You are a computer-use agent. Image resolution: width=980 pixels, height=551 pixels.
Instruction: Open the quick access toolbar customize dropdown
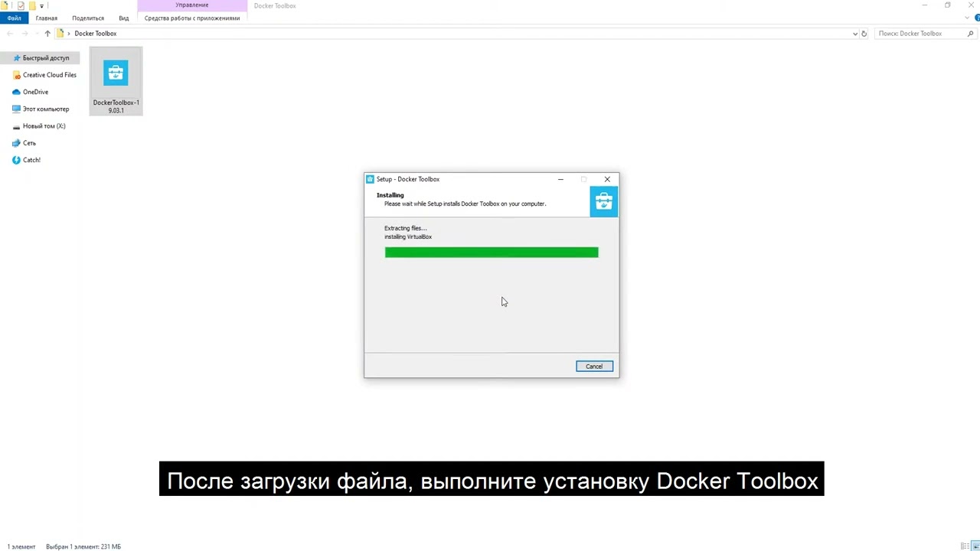(x=41, y=5)
